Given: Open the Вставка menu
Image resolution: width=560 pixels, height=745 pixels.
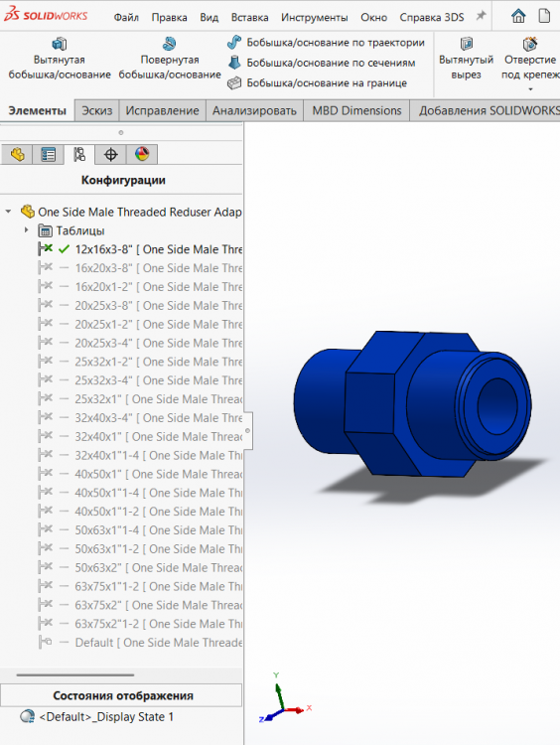Looking at the screenshot, I should (x=249, y=18).
